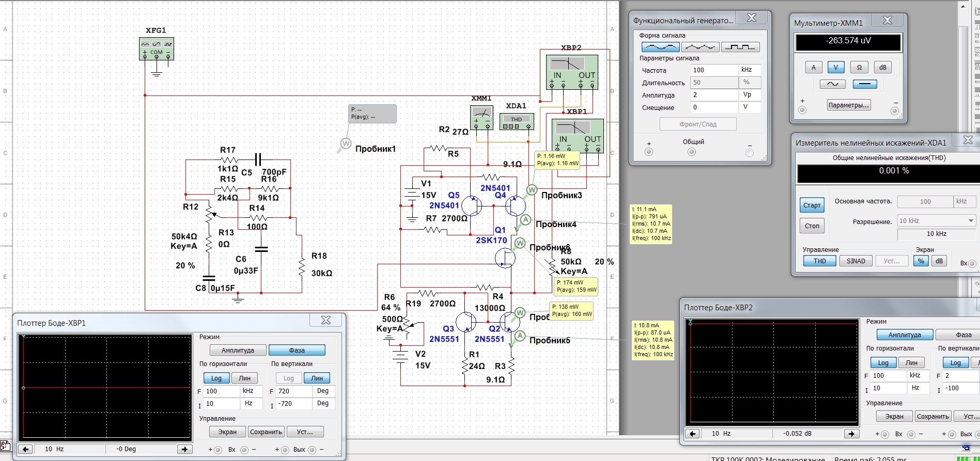Switch XBP1 plotter to Фаза mode
The height and width of the screenshot is (461, 980).
point(297,350)
